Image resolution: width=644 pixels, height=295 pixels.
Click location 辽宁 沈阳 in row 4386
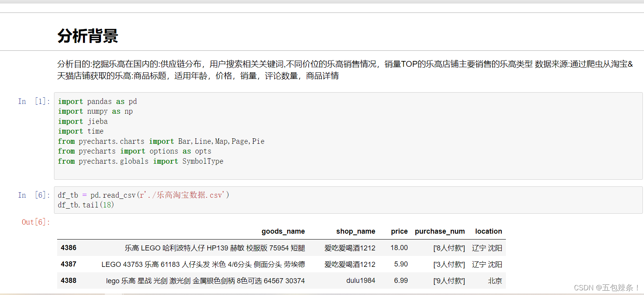click(487, 248)
